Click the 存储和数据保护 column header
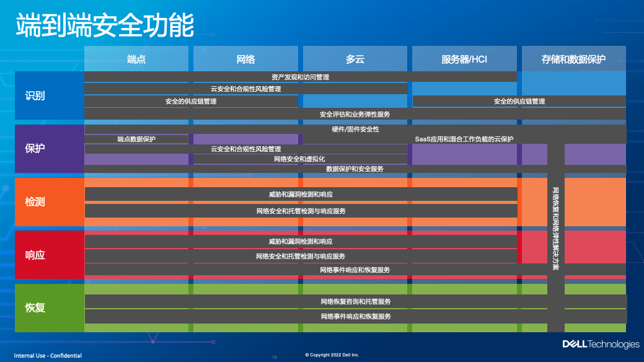 (x=573, y=60)
